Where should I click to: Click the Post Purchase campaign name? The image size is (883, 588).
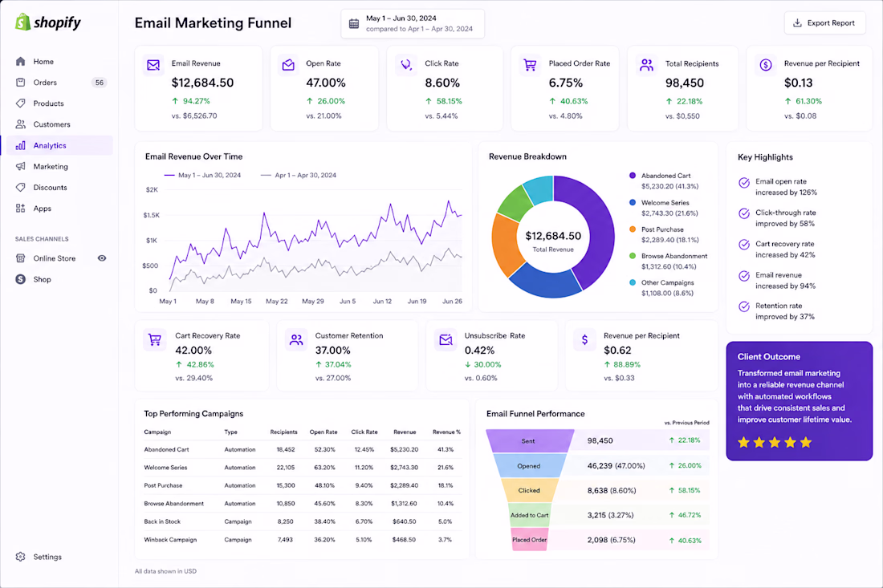(x=163, y=485)
